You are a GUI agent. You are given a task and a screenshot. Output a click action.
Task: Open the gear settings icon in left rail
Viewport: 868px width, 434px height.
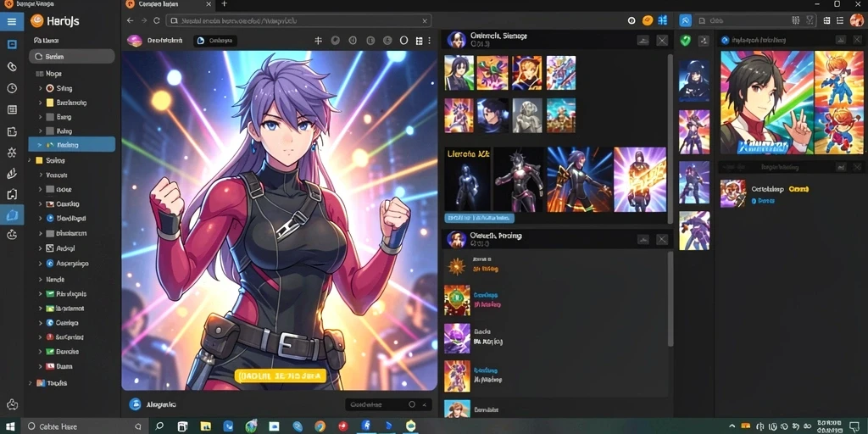coord(12,153)
